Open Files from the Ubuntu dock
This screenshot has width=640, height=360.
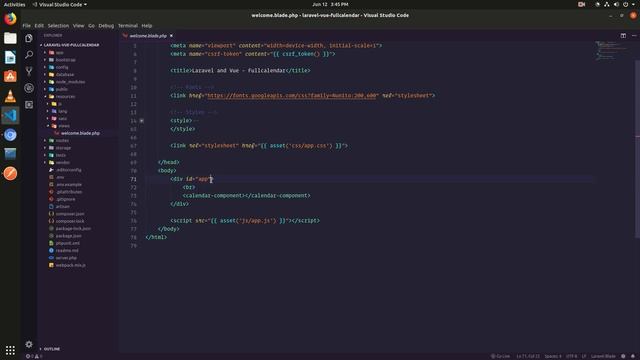(10, 38)
